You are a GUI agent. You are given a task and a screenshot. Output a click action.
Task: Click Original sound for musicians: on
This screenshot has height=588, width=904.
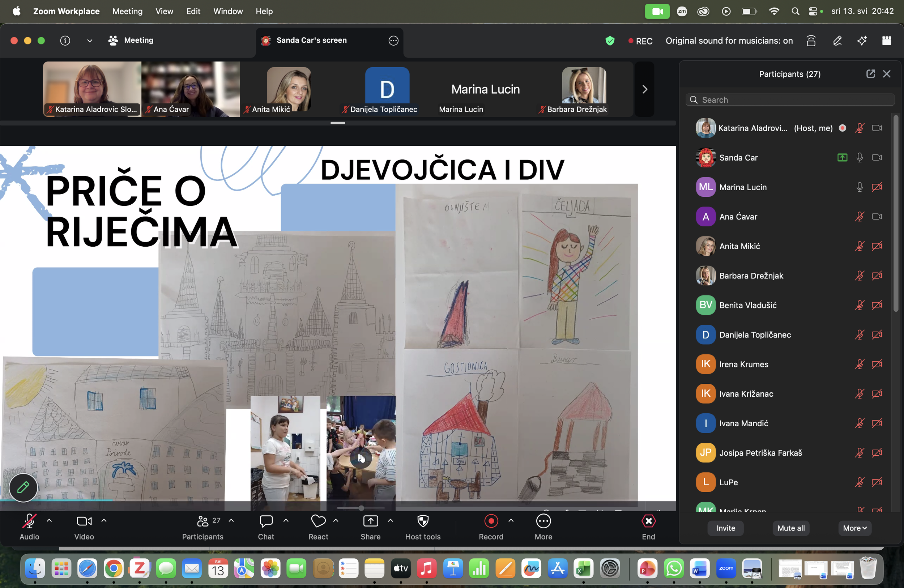[x=729, y=41]
